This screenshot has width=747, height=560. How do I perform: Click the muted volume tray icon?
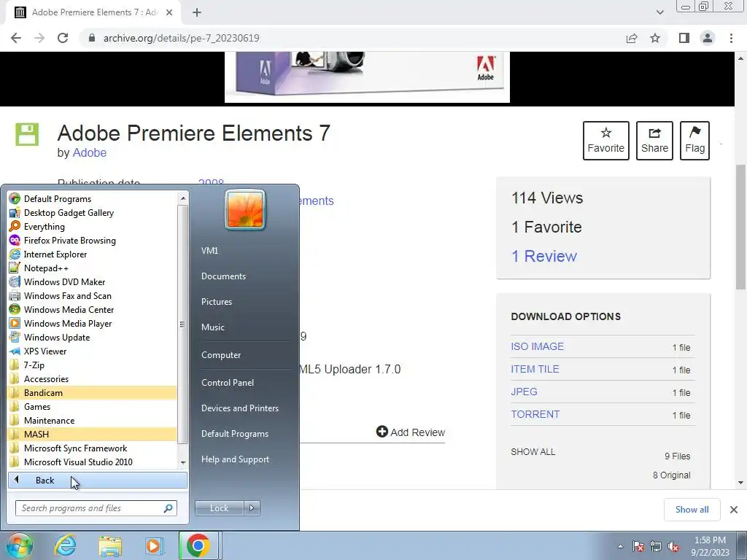coord(673,547)
